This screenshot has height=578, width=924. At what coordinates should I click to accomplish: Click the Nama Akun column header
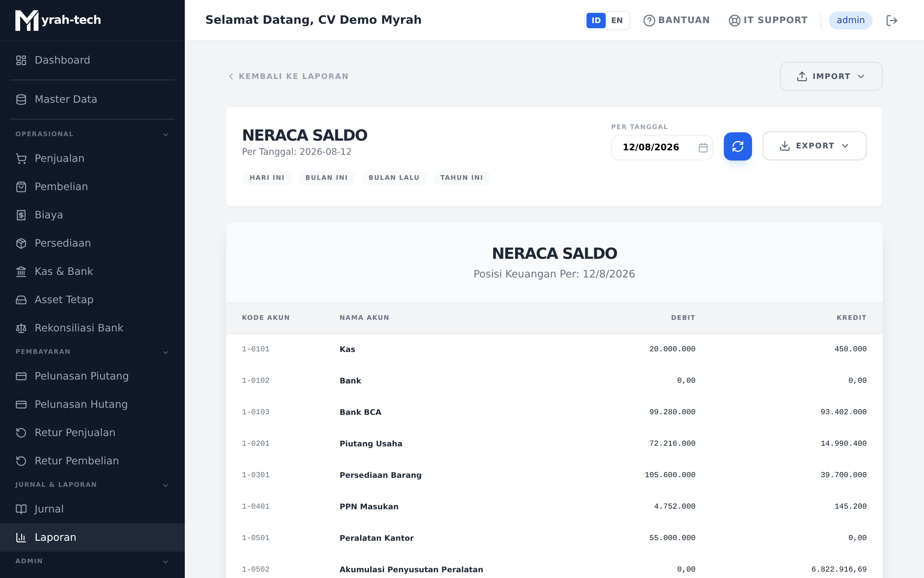(x=364, y=318)
